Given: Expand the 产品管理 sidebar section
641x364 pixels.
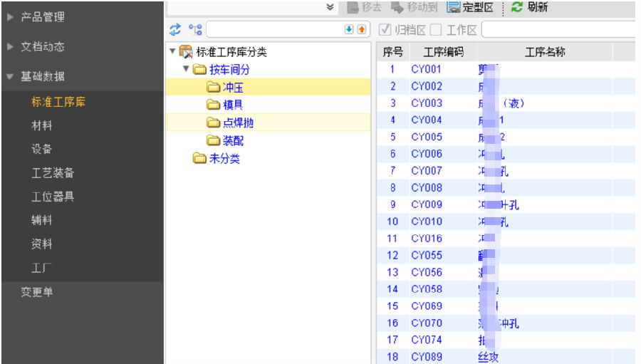Looking at the screenshot, I should (11, 17).
